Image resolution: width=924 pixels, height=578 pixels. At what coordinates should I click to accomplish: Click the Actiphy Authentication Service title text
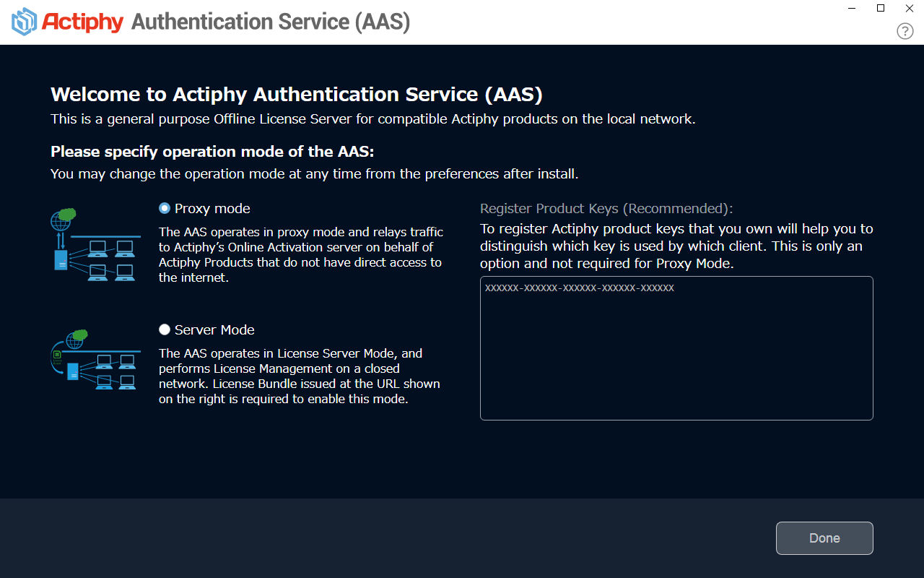tap(271, 22)
